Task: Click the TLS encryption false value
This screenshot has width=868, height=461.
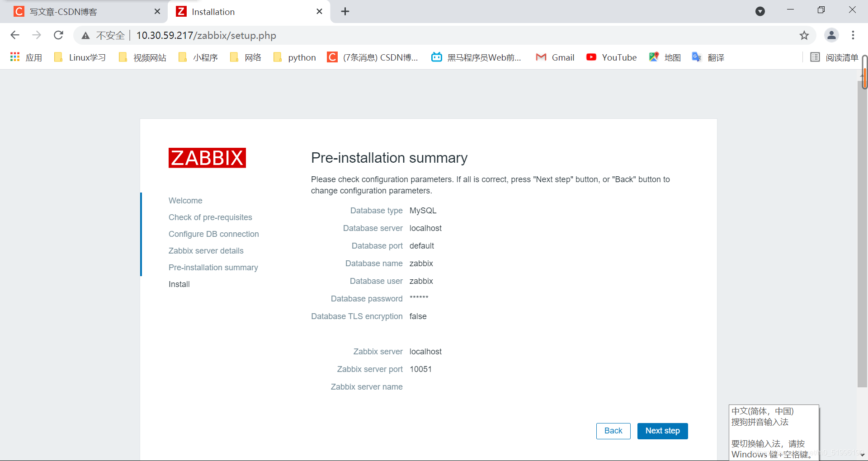Action: coord(418,316)
